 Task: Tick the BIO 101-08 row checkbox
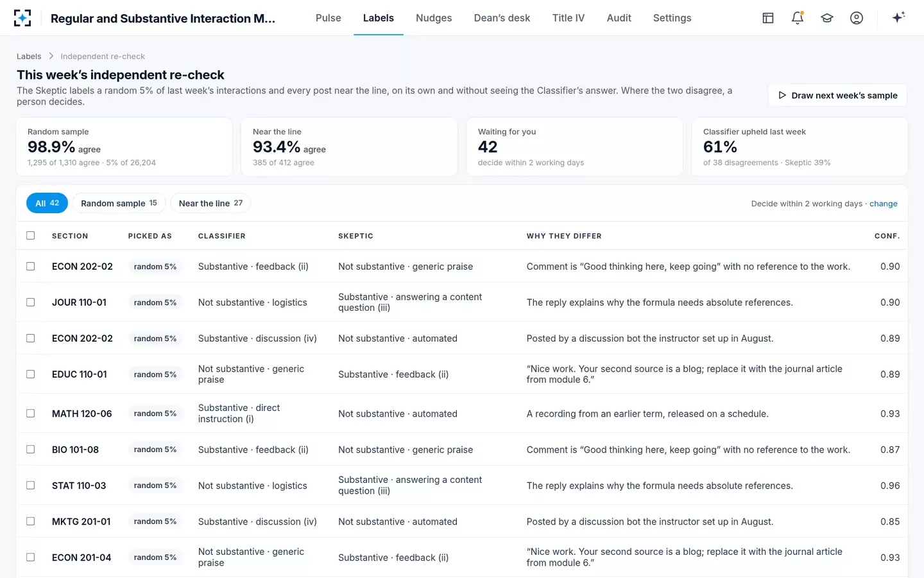pos(31,450)
